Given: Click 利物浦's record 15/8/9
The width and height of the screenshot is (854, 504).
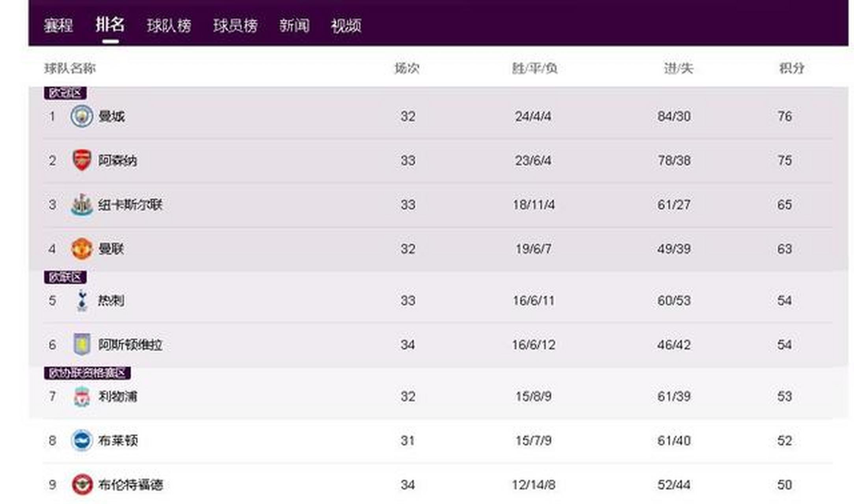Looking at the screenshot, I should coord(533,397).
